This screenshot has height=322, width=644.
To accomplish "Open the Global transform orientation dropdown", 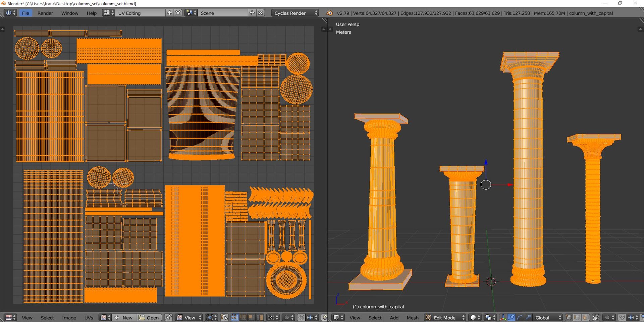I will tap(547, 317).
